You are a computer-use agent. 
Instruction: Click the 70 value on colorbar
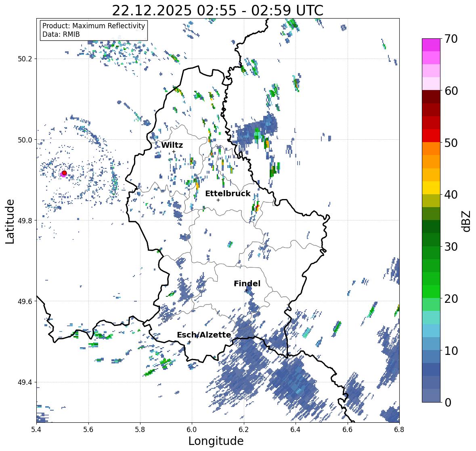[x=451, y=39]
